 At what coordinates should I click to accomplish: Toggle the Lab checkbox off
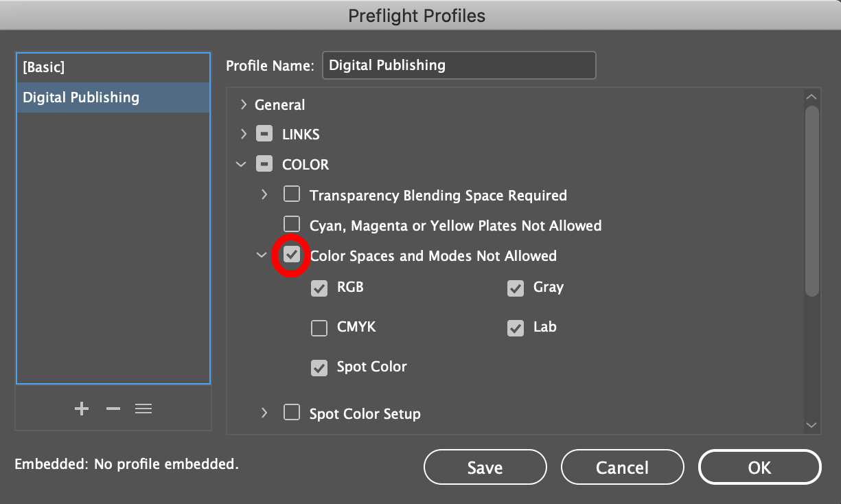[516, 328]
